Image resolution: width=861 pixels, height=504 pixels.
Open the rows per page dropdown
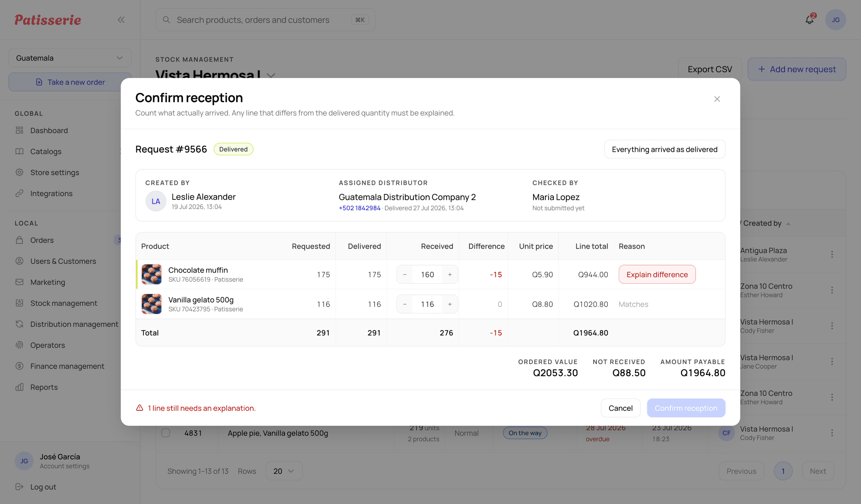point(284,471)
